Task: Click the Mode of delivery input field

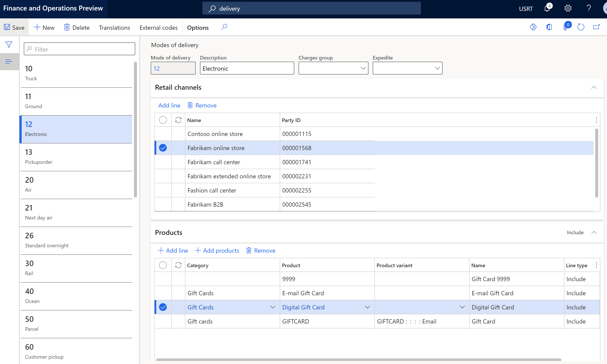Action: 173,68
